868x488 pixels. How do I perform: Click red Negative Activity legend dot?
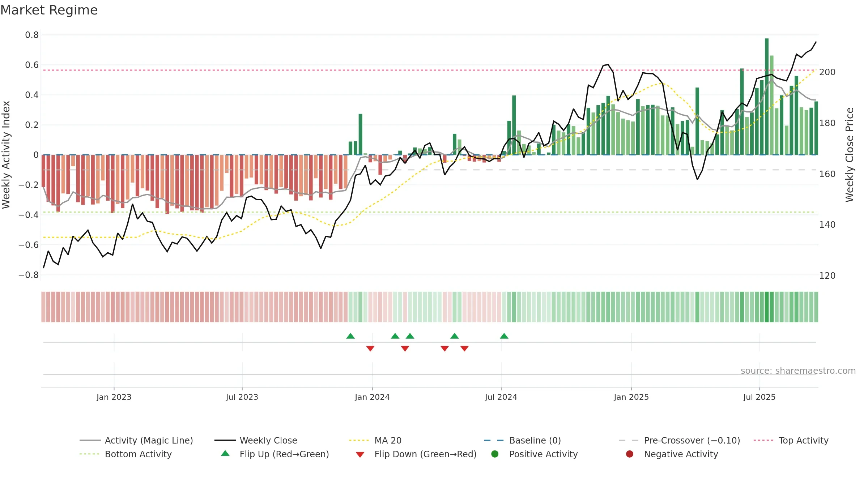point(630,454)
